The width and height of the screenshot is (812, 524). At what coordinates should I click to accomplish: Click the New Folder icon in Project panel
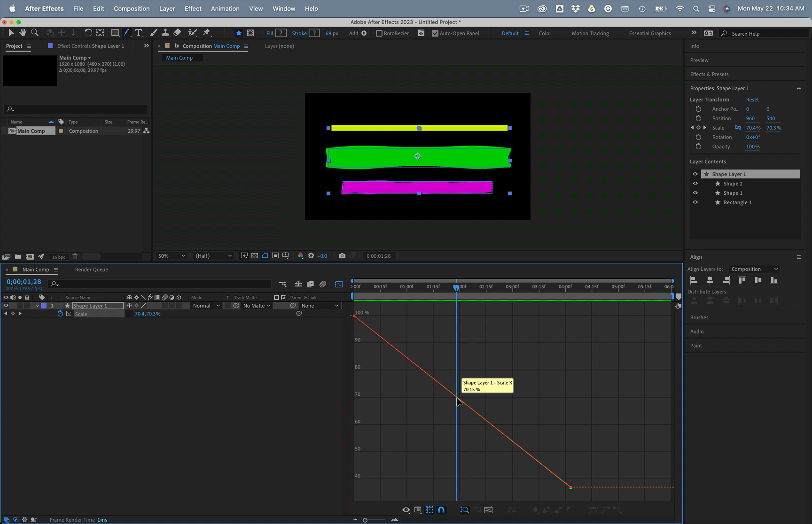[18, 257]
